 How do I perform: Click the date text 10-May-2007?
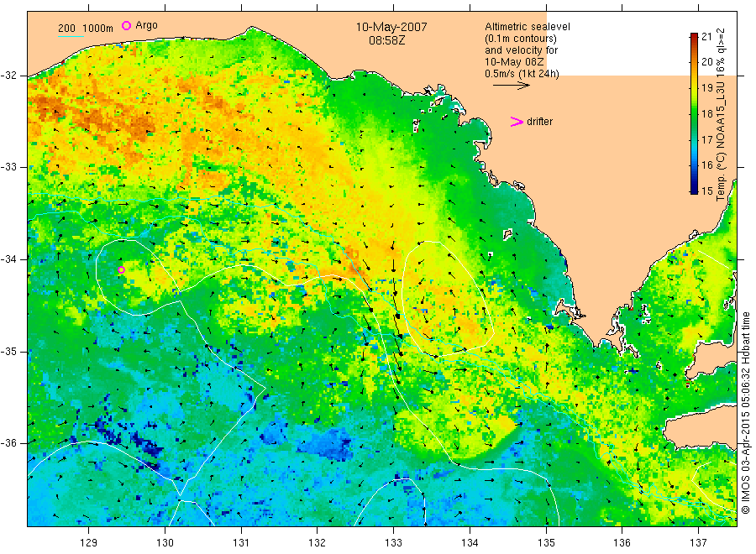391,27
